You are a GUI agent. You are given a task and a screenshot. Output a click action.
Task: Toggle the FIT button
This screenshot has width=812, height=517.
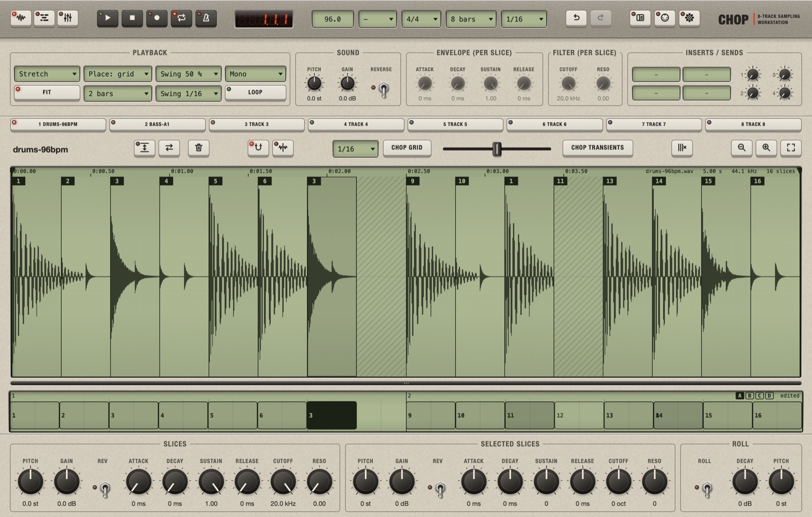coord(47,92)
